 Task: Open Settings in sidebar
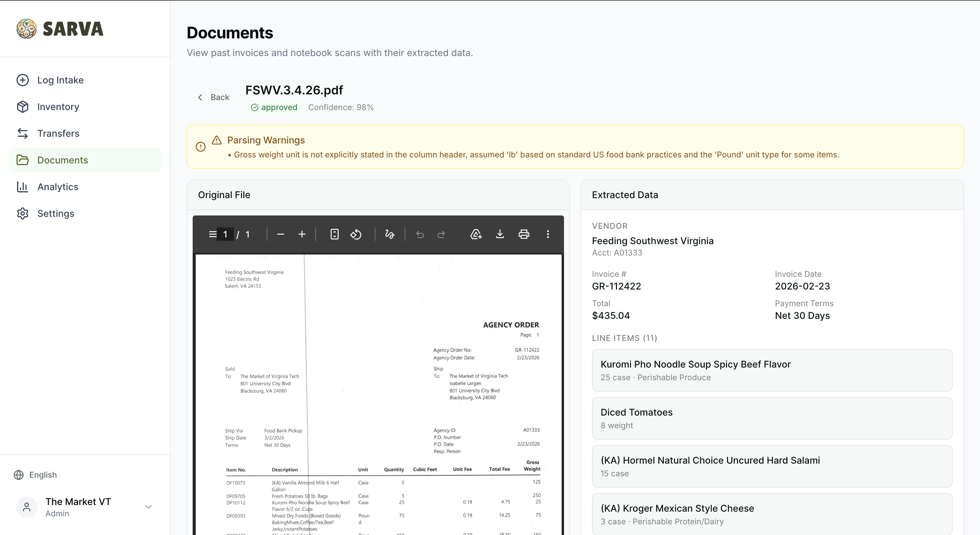[x=56, y=213]
